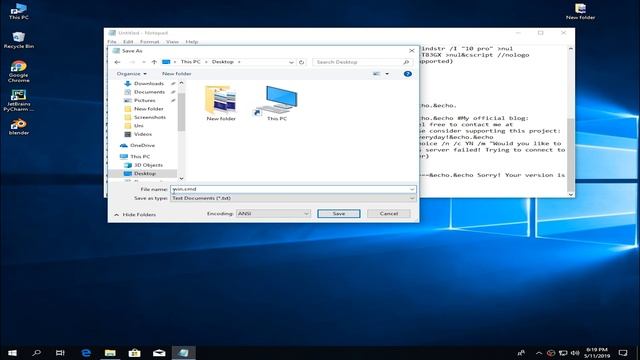
Task: Launch JetBrains PyCharm desktop shortcut
Action: [x=18, y=100]
